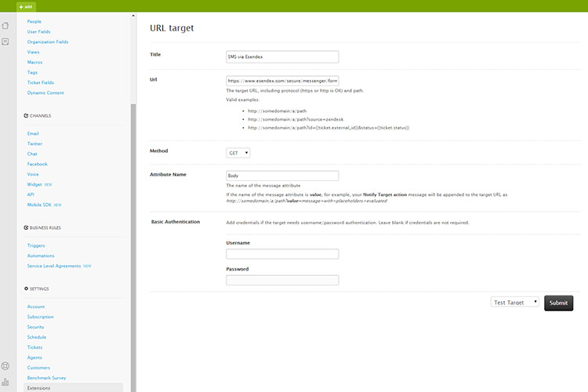Click the Home icon in the left rail

5,25
